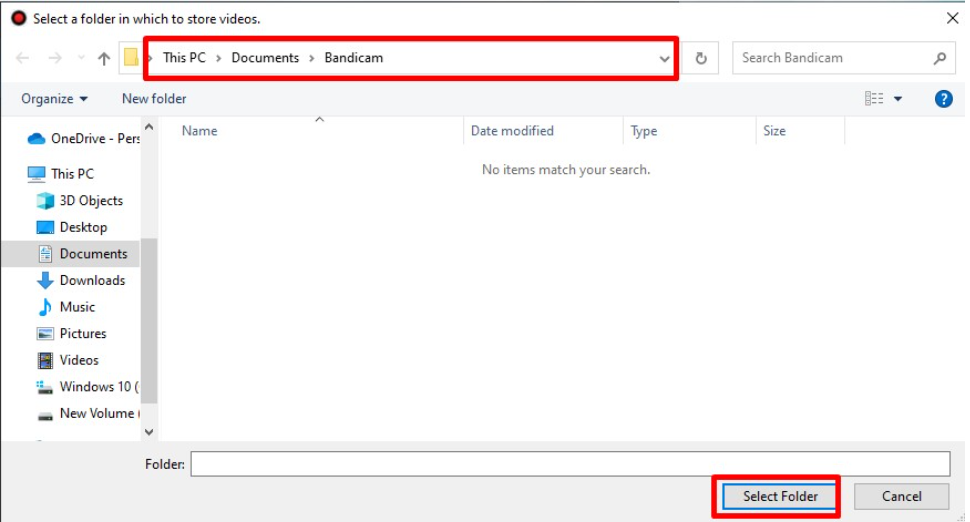Click the back navigation arrow
Viewport: 970px width, 522px height.
[23, 58]
